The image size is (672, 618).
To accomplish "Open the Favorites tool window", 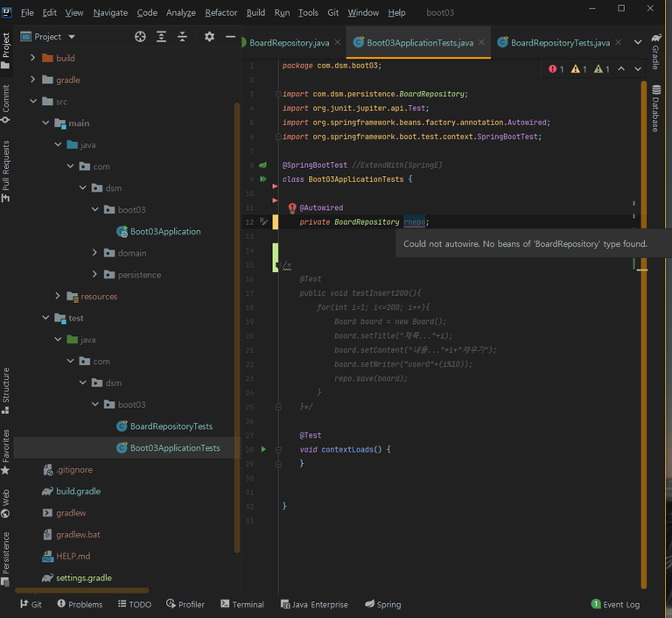I will pyautogui.click(x=6, y=452).
